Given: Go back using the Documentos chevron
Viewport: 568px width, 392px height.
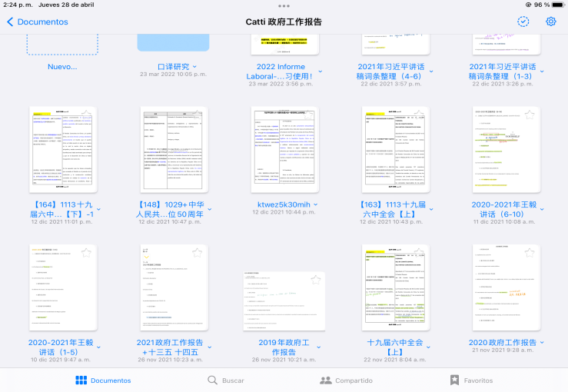Looking at the screenshot, I should point(10,22).
